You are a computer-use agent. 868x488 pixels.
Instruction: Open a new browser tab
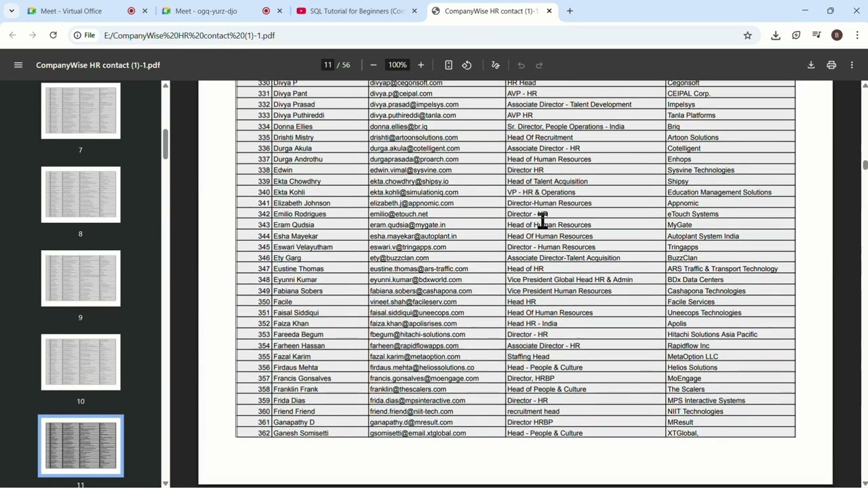click(x=570, y=11)
